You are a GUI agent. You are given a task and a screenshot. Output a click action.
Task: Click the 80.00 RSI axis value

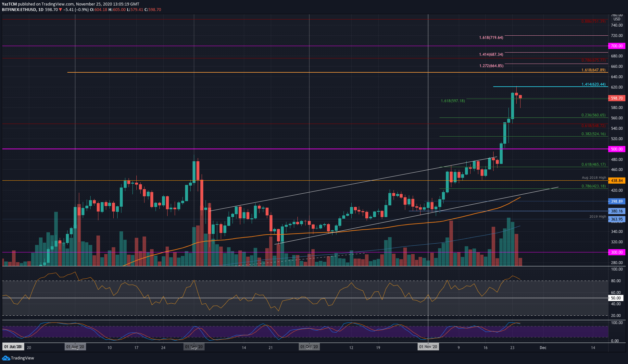[x=616, y=281]
